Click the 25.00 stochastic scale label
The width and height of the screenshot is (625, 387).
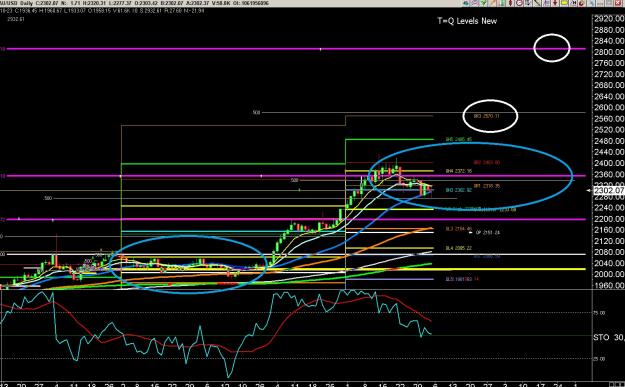point(599,359)
